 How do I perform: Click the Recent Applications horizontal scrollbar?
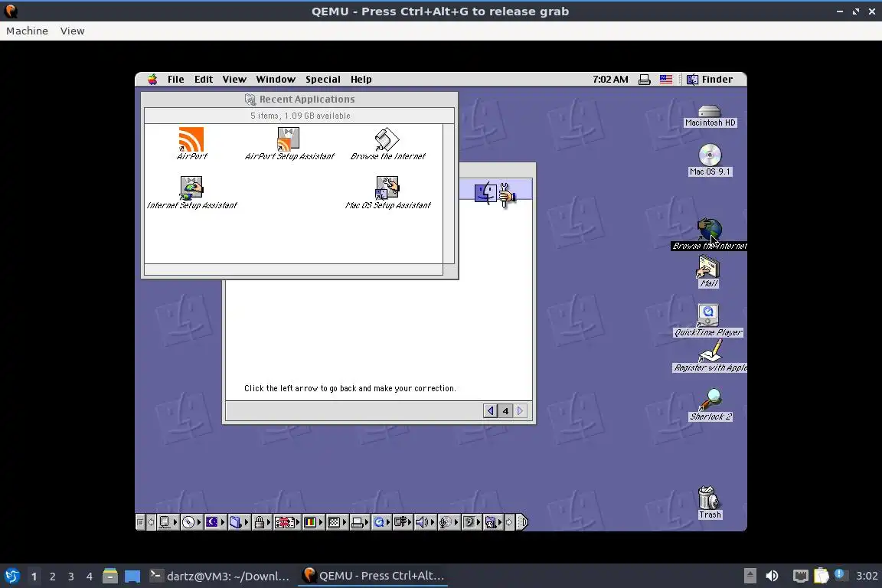pyautogui.click(x=293, y=269)
